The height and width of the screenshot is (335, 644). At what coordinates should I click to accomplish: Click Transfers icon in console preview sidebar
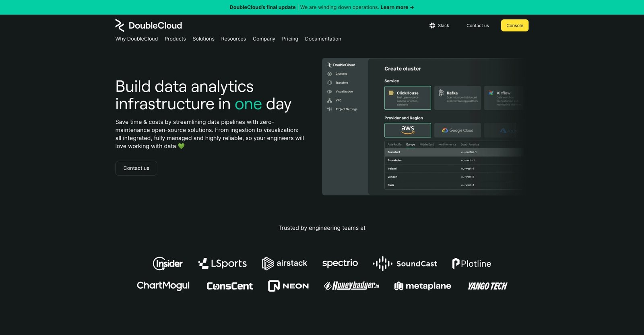point(330,83)
